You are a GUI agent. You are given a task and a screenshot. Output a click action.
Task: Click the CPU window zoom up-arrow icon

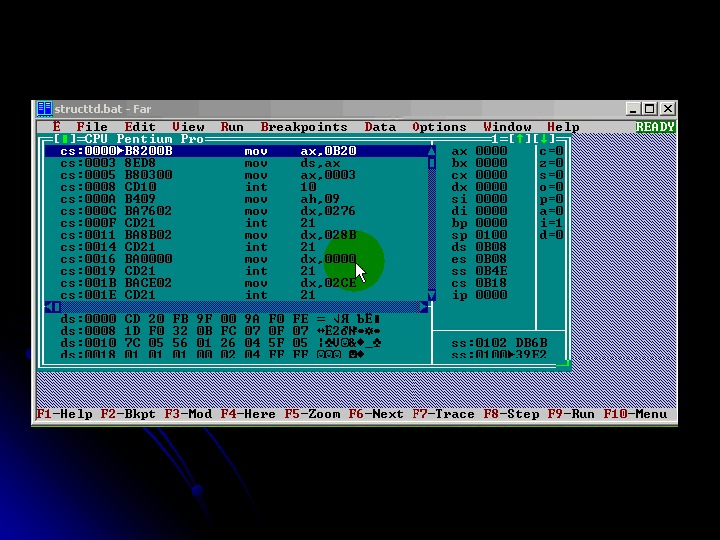click(520, 138)
